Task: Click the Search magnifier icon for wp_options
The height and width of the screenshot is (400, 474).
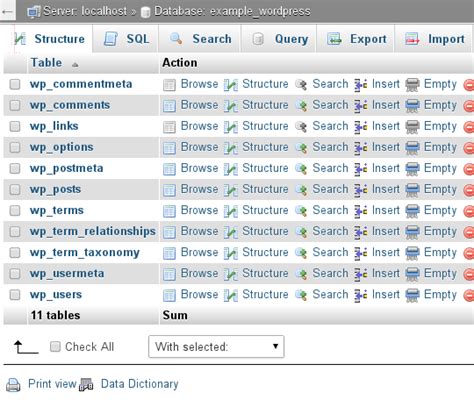Action: pyautogui.click(x=301, y=148)
